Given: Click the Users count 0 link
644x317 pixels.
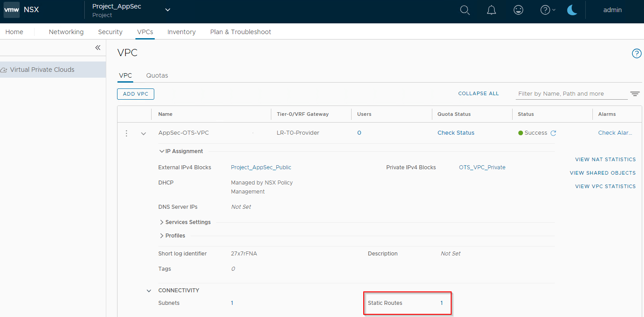Looking at the screenshot, I should [359, 133].
